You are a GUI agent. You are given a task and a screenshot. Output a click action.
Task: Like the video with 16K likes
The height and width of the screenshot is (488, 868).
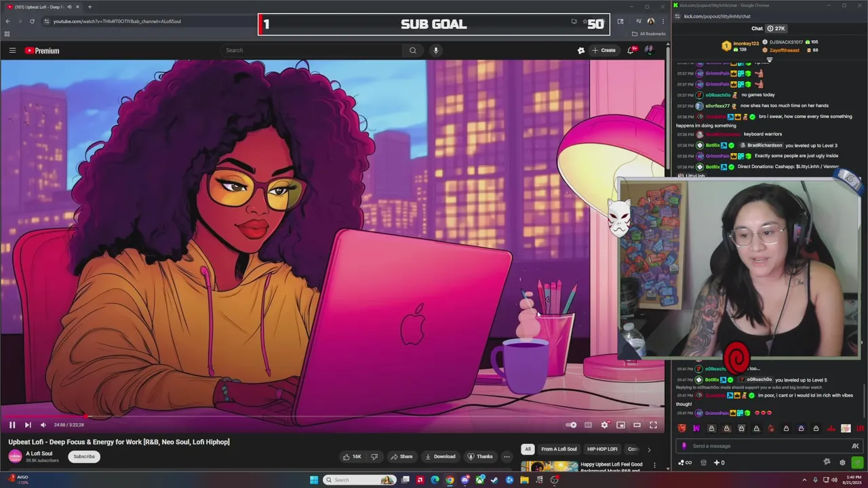point(352,456)
